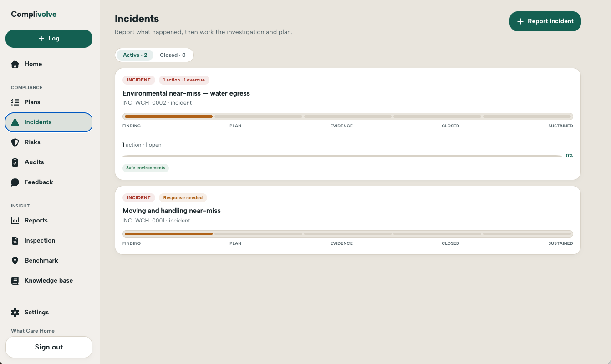The width and height of the screenshot is (611, 364).
Task: Go to Plans in the sidebar
Action: [32, 102]
